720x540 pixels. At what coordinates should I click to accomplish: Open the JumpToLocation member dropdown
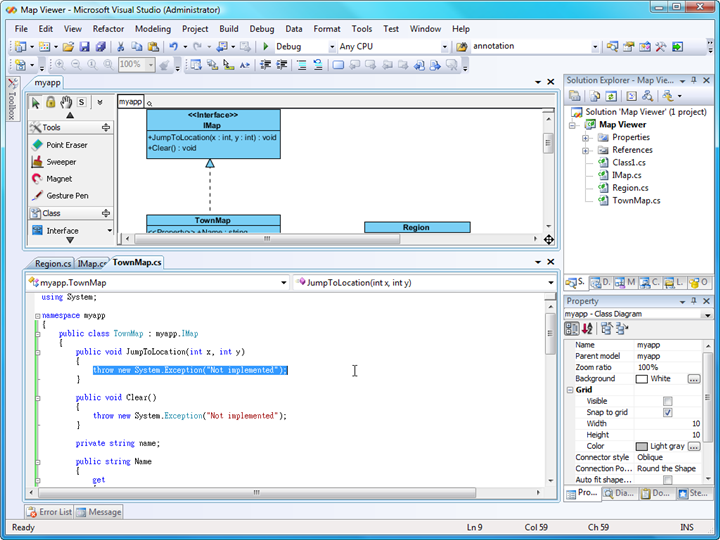click(551, 283)
